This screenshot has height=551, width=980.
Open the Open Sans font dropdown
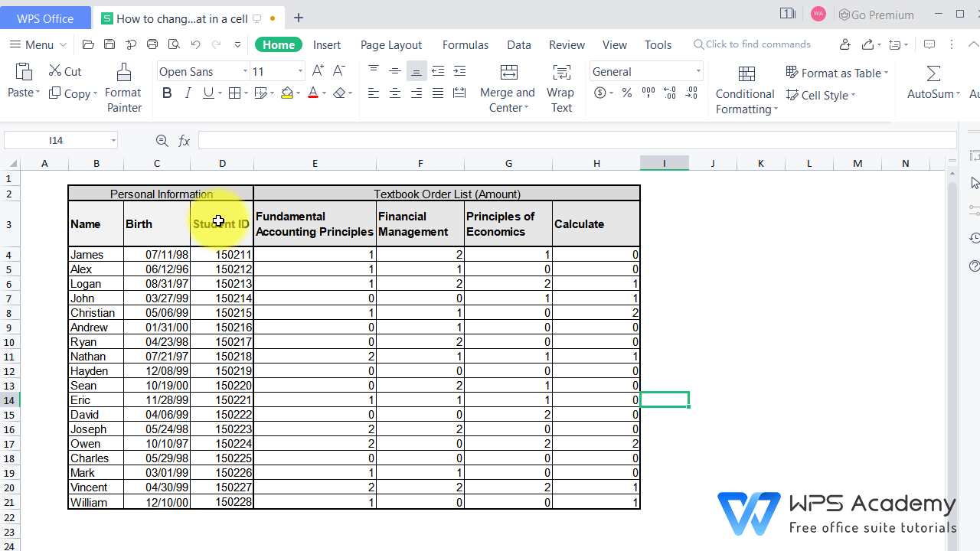(244, 71)
